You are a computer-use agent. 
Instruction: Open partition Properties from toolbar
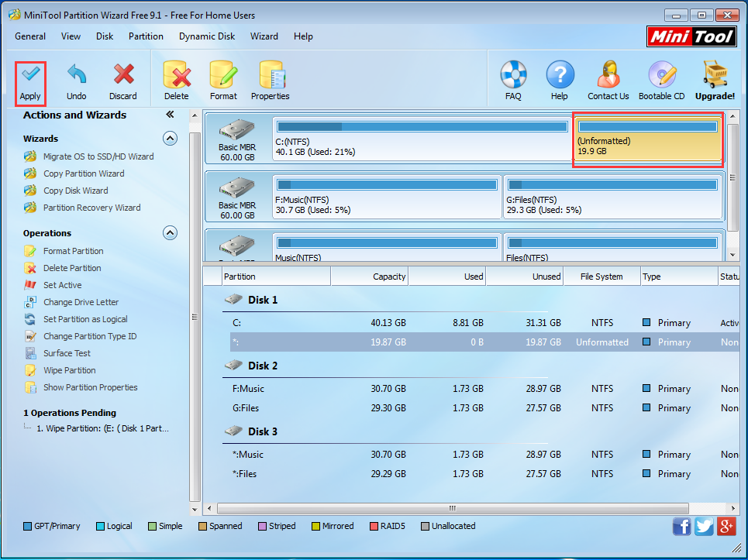click(x=271, y=81)
